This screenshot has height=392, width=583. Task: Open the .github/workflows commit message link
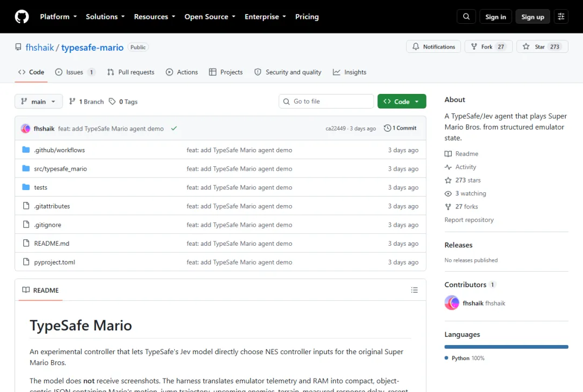[x=240, y=150]
